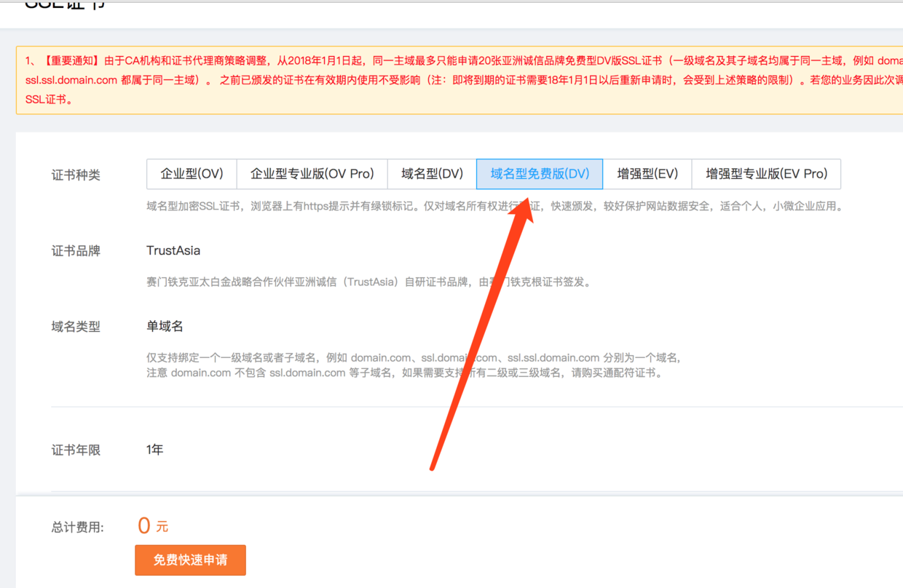Click the 注意 domain.com 不包含 description line
The width and height of the screenshot is (903, 588).
pyautogui.click(x=405, y=373)
